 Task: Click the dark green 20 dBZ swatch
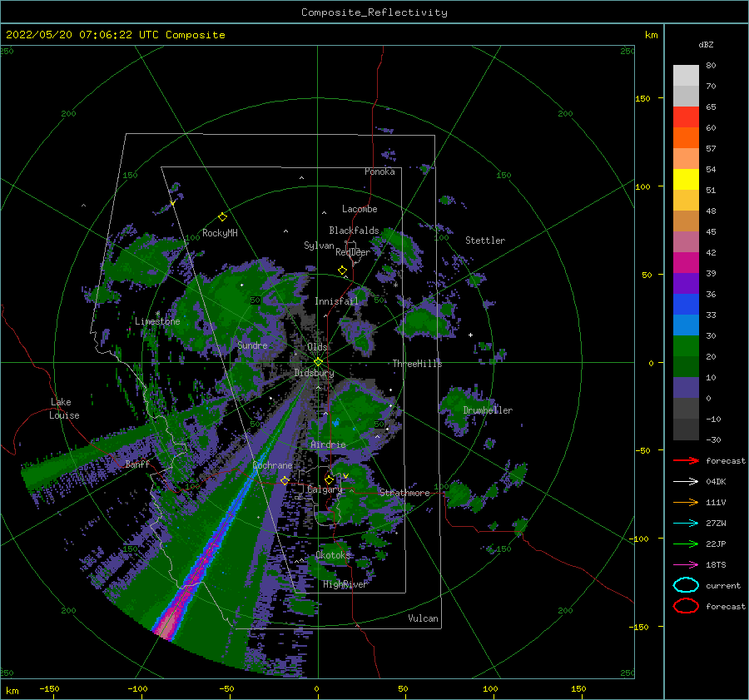click(x=686, y=366)
